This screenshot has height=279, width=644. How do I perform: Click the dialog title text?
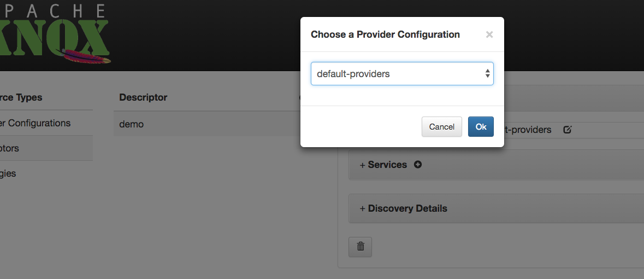click(385, 34)
